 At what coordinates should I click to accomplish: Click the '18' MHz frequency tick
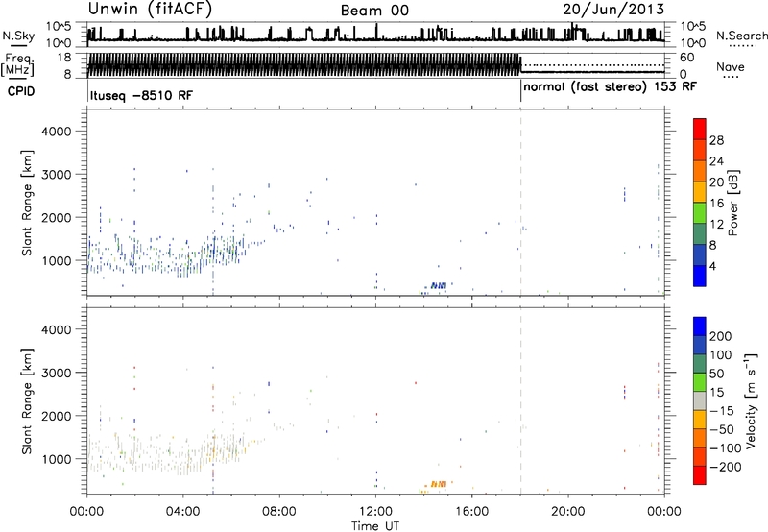tap(64, 58)
